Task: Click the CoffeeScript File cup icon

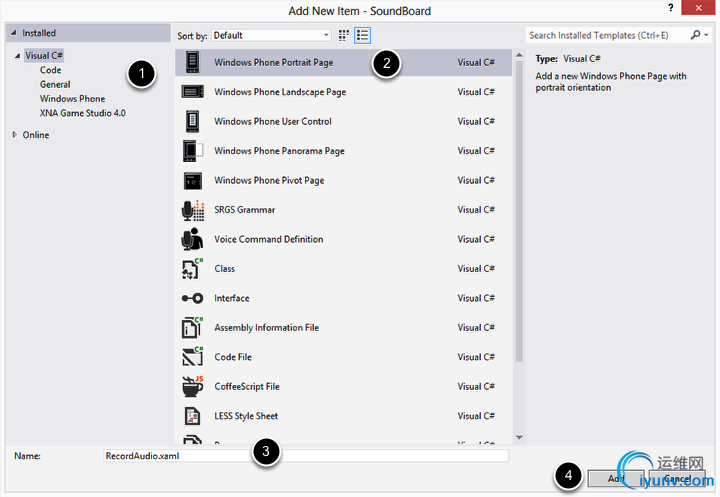Action: pyautogui.click(x=192, y=386)
